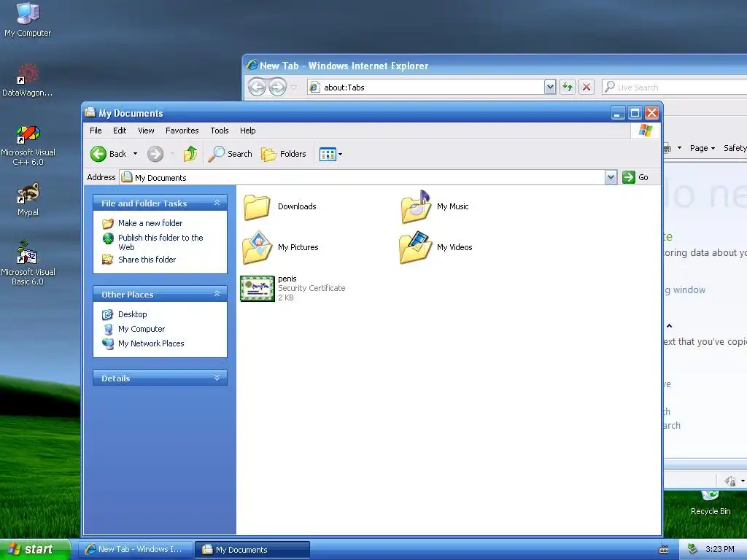Open Internet Explorer address bar dropdown

click(550, 87)
